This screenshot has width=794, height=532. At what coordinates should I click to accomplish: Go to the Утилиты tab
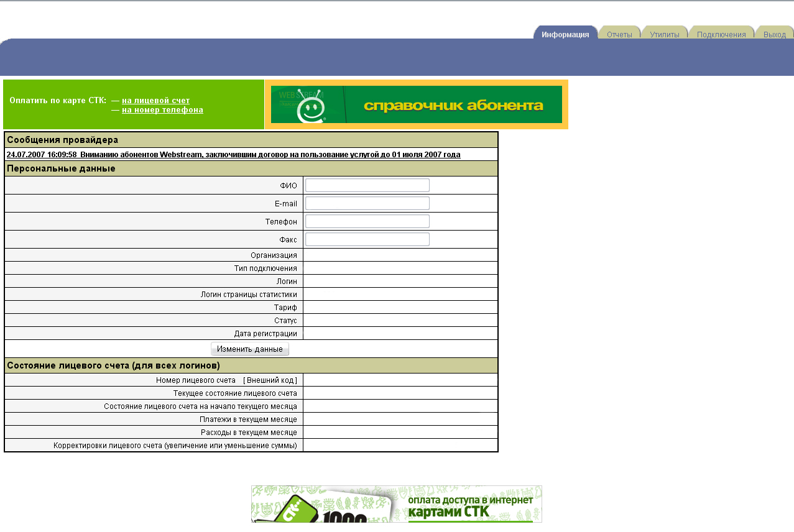[x=664, y=34]
